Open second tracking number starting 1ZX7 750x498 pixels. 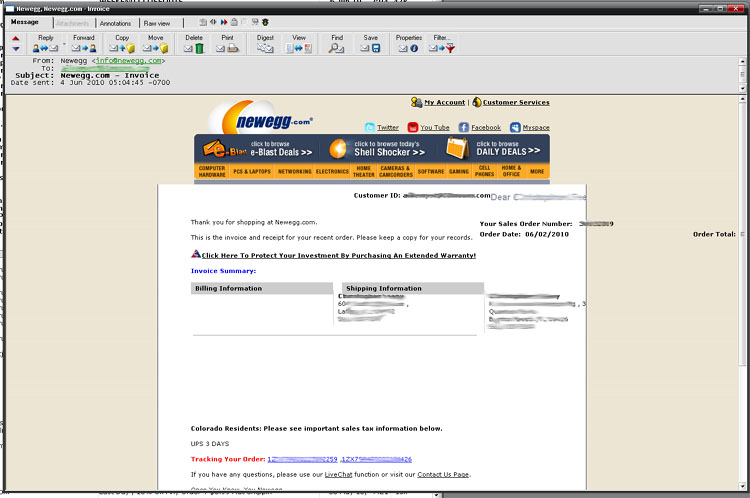point(376,459)
